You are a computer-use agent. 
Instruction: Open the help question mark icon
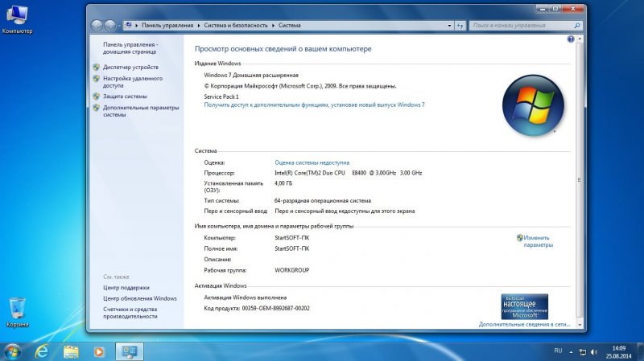571,39
